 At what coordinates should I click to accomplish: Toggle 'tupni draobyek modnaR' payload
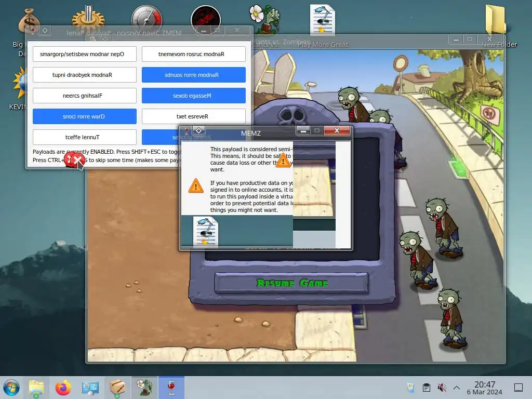point(85,75)
